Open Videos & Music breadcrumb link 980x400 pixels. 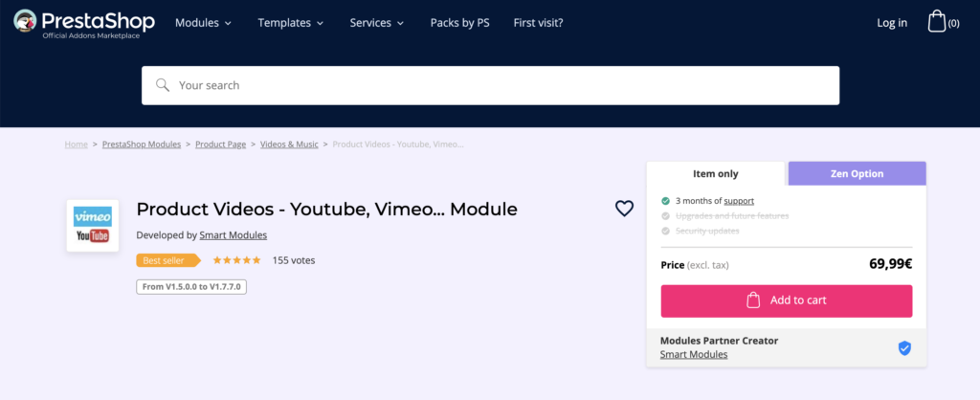click(289, 144)
